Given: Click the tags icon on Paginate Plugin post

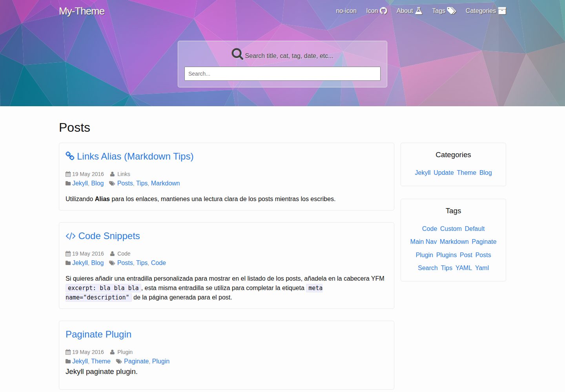Looking at the screenshot, I should click(x=119, y=361).
